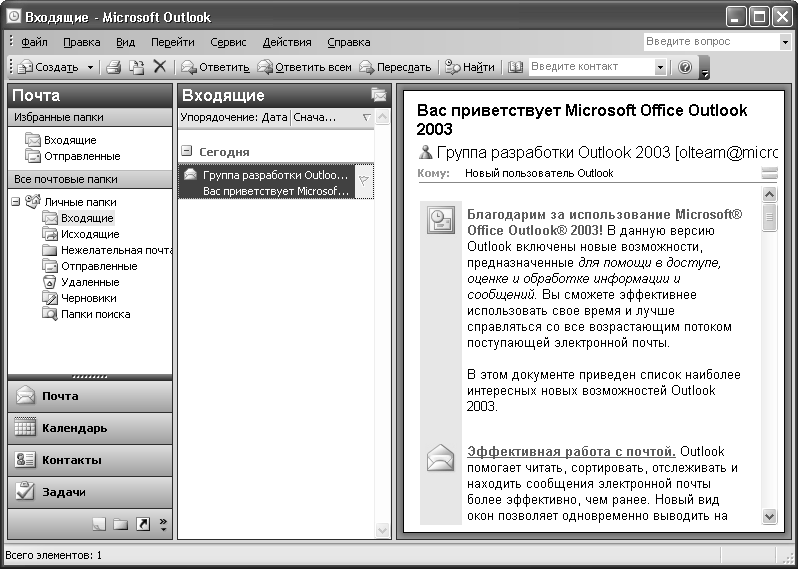The image size is (798, 569).
Task: Open the Справка menu
Action: point(349,42)
